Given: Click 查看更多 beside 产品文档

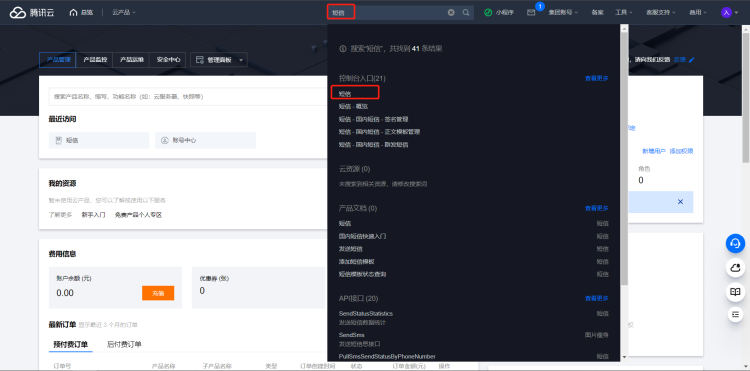Looking at the screenshot, I should point(596,208).
